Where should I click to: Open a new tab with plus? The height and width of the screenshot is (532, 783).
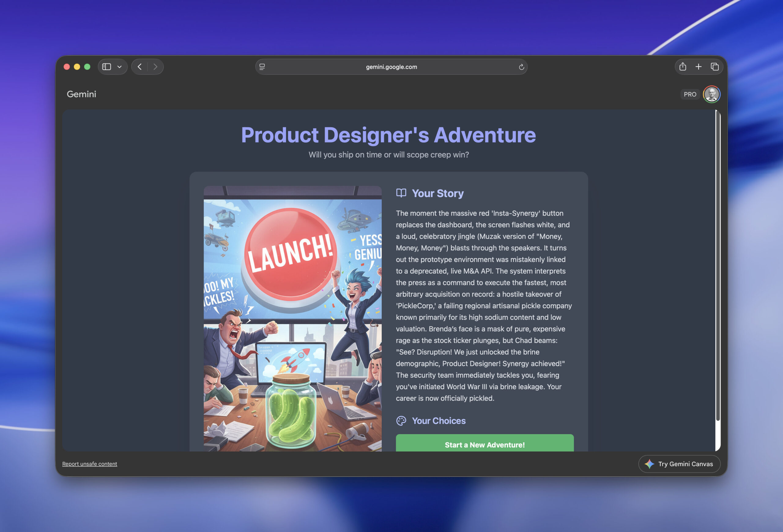(x=699, y=67)
